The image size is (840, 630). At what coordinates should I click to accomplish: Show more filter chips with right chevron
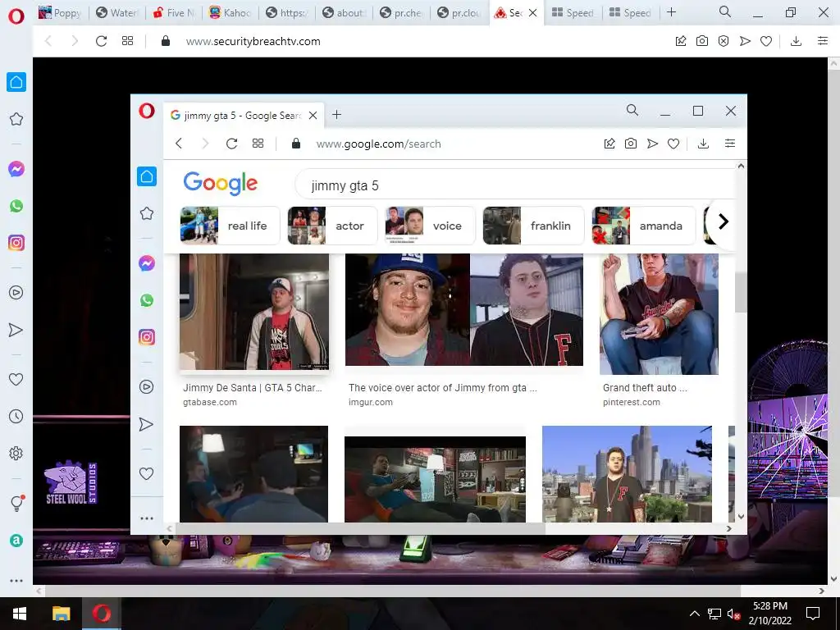point(723,221)
